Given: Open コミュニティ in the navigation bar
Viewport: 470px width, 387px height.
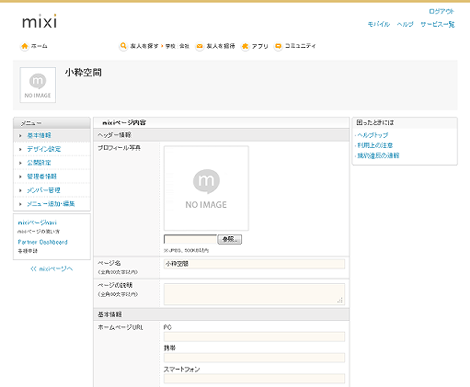Looking at the screenshot, I should pos(300,46).
